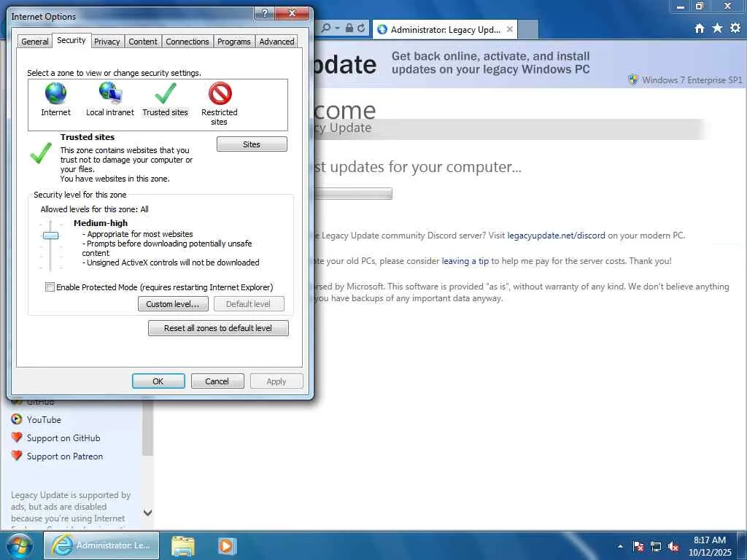Click the Internet Explorer taskbar button
The image size is (747, 560).
(101, 545)
